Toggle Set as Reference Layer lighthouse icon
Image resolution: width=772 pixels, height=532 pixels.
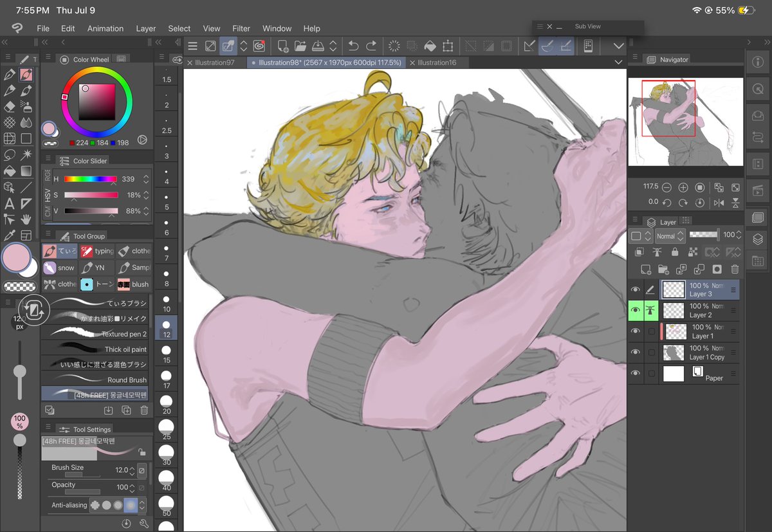coord(657,252)
